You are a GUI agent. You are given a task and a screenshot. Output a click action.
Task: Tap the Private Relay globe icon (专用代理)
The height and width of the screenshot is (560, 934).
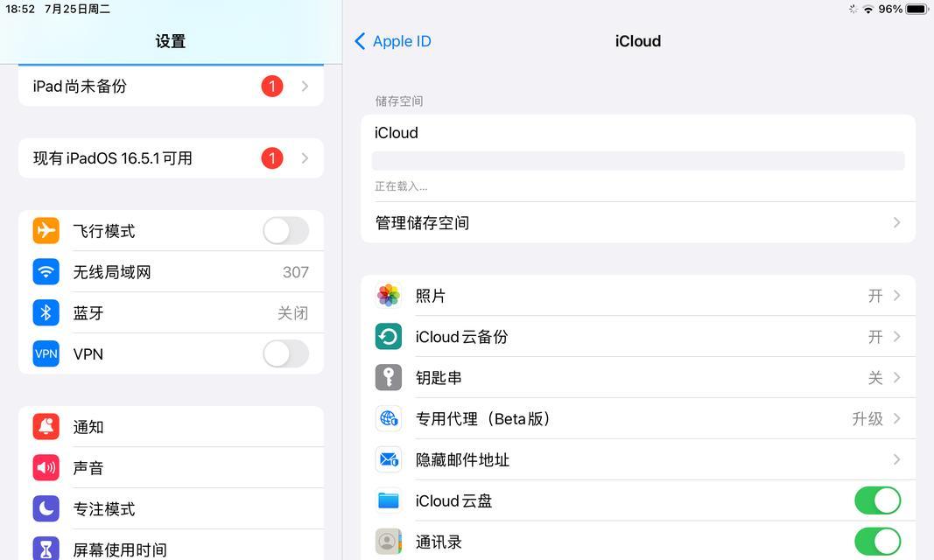click(389, 419)
